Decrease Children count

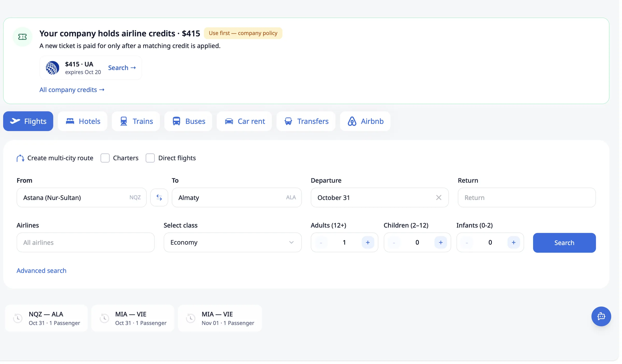[394, 242]
